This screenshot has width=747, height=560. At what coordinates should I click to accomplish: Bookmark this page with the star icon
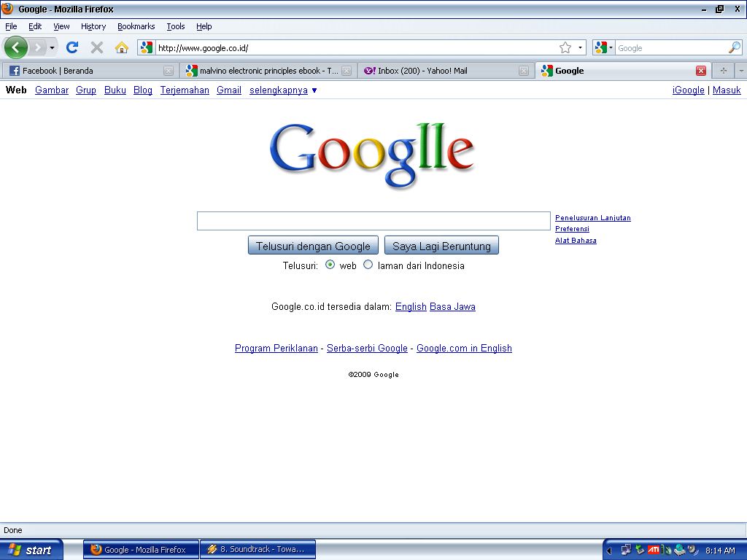[x=565, y=47]
